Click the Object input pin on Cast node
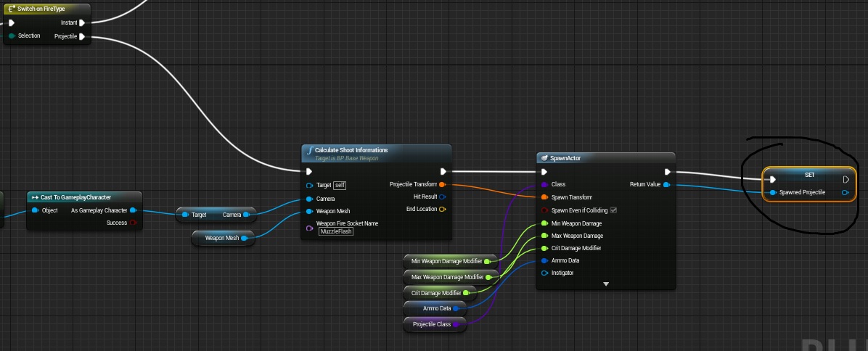 (35, 210)
